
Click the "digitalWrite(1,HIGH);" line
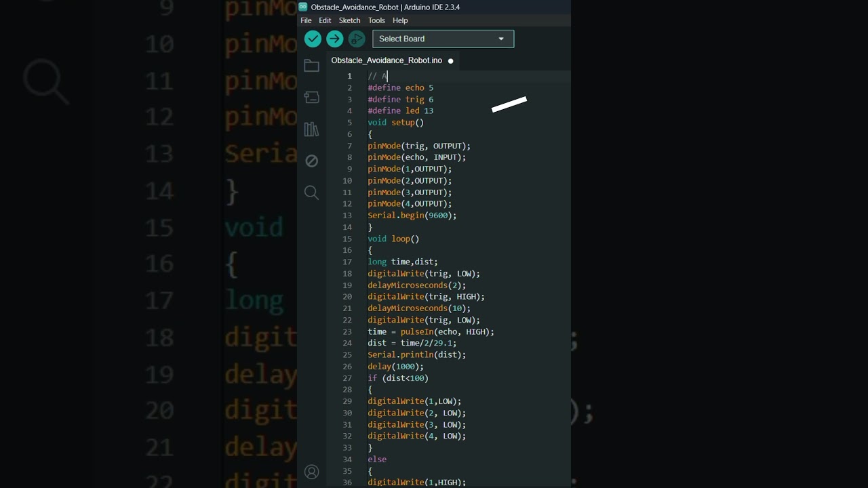[417, 482]
